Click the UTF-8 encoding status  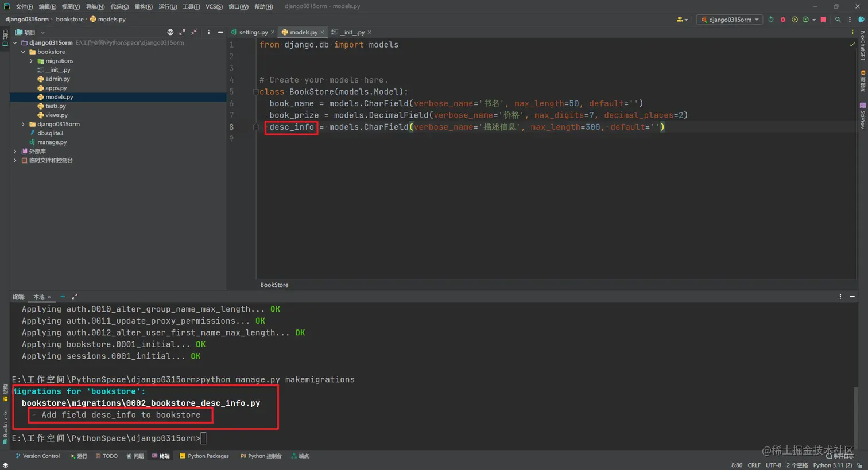pyautogui.click(x=773, y=465)
